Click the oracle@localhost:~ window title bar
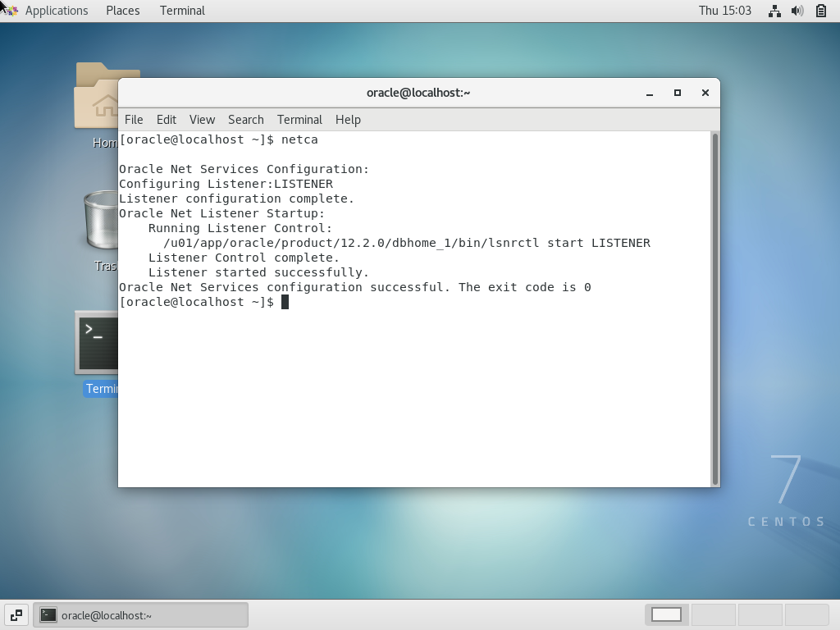Image resolution: width=840 pixels, height=630 pixels. (418, 93)
